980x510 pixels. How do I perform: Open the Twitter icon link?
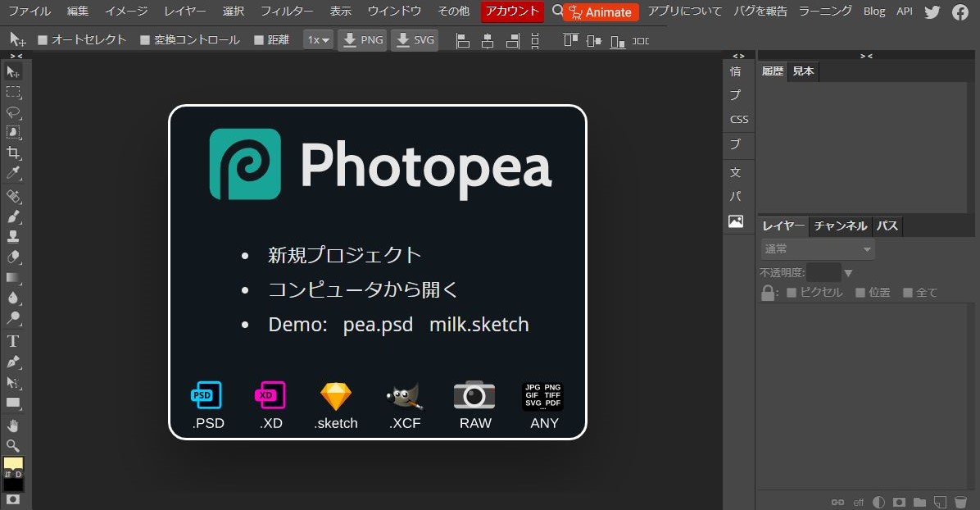pyautogui.click(x=932, y=12)
